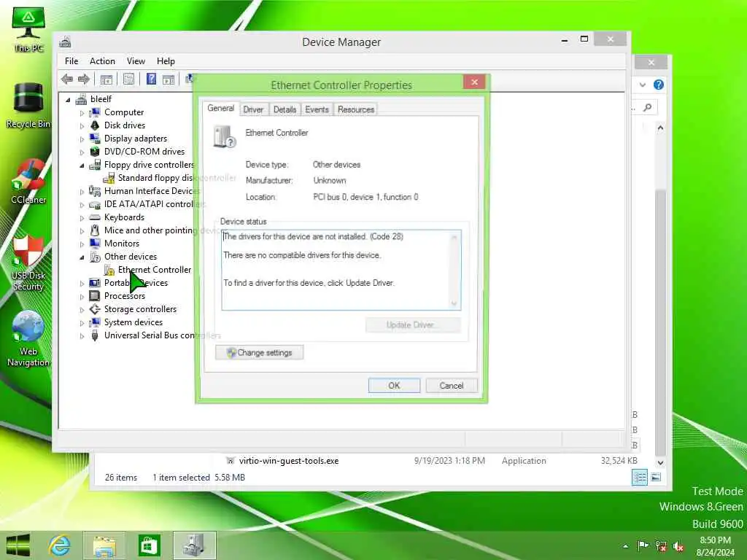747x560 pixels.
Task: Expand the Disk drives node
Action: (x=82, y=126)
